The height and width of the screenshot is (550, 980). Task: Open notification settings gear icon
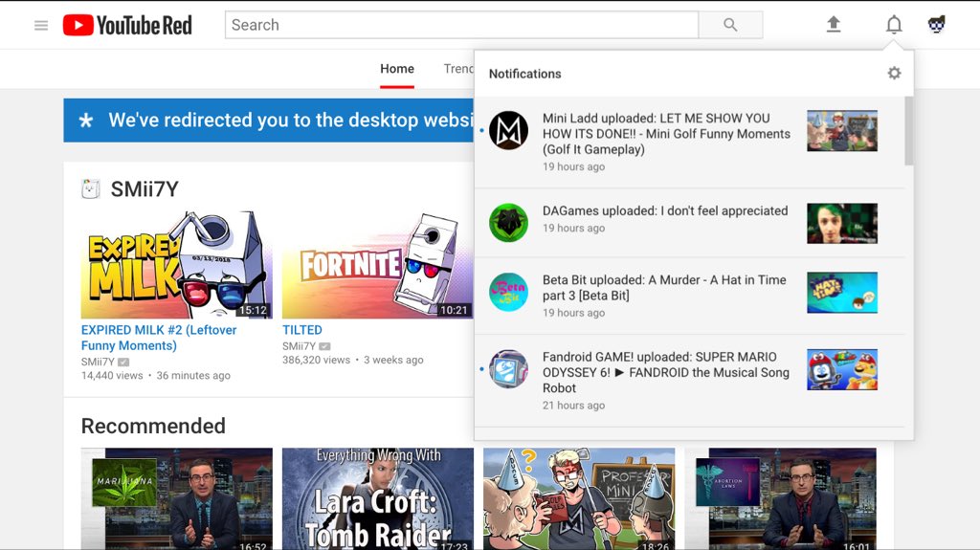(x=895, y=73)
